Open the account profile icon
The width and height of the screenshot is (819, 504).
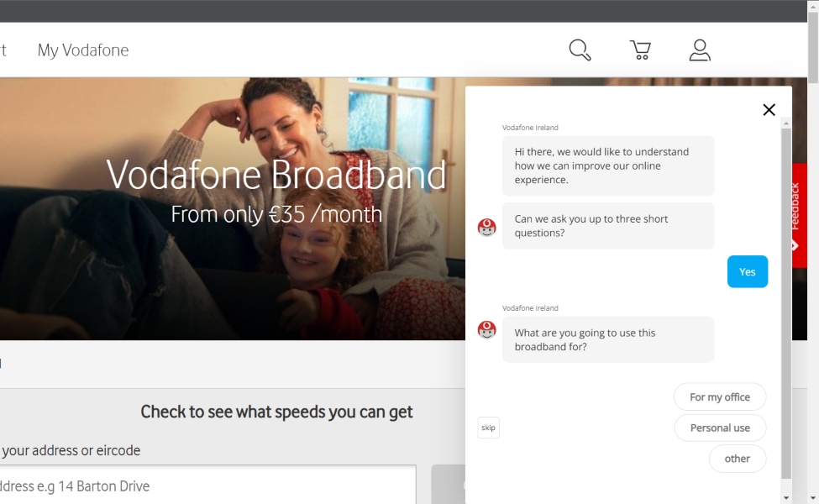(x=700, y=50)
